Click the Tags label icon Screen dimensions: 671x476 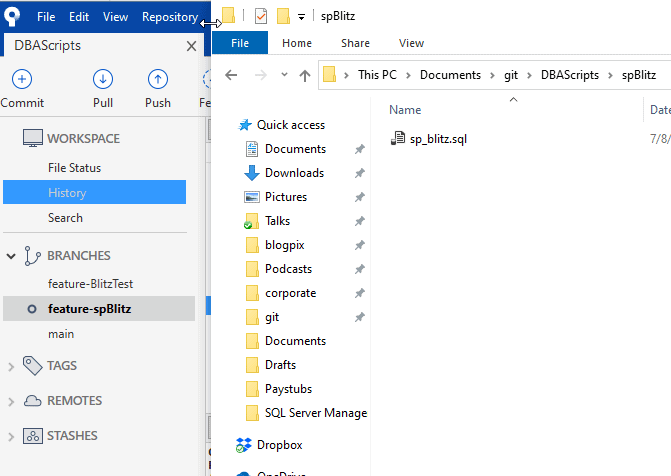(33, 366)
